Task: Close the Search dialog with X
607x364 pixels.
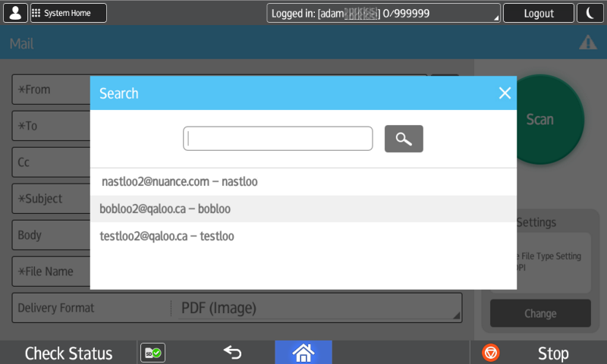Action: 505,93
